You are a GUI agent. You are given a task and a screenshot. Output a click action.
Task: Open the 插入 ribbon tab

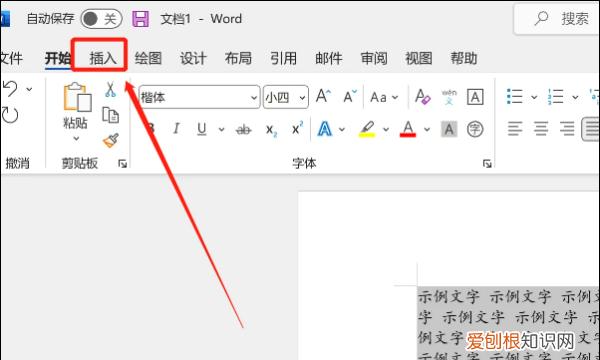(x=103, y=59)
